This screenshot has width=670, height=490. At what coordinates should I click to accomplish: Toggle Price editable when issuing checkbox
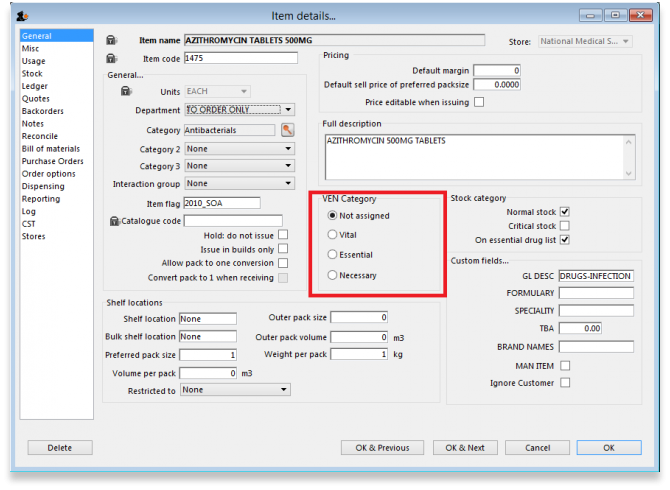(479, 102)
